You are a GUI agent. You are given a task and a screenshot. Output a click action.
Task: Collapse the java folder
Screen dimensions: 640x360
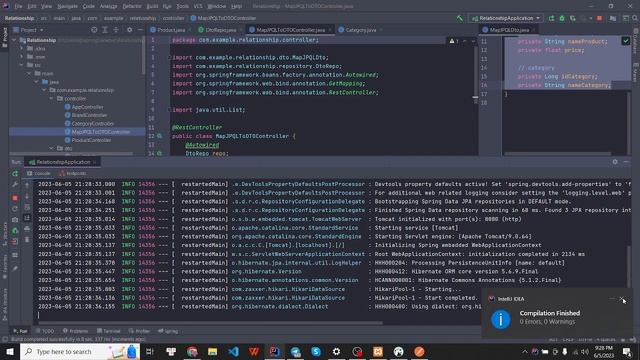pyautogui.click(x=36, y=82)
